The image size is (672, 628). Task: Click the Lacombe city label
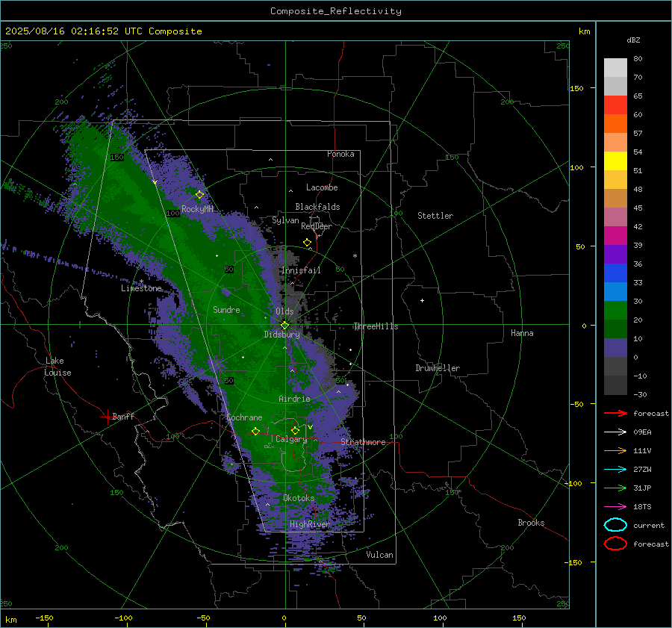pyautogui.click(x=322, y=187)
